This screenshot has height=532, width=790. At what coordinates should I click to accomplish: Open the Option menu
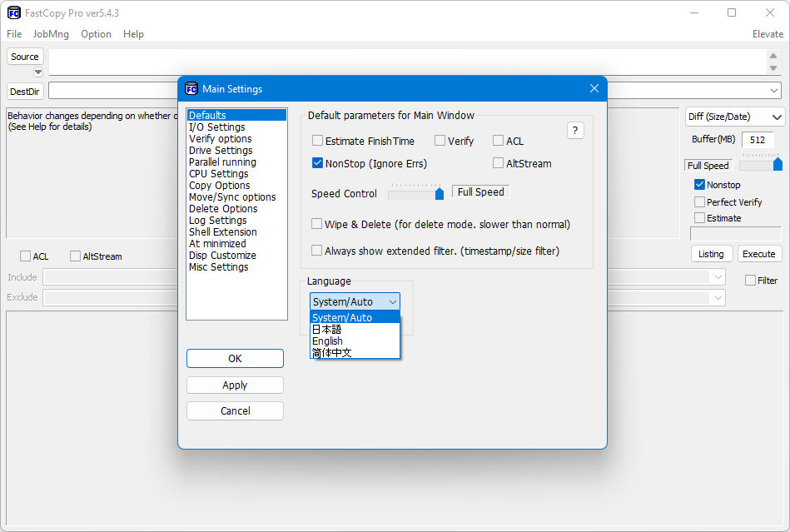(x=96, y=34)
